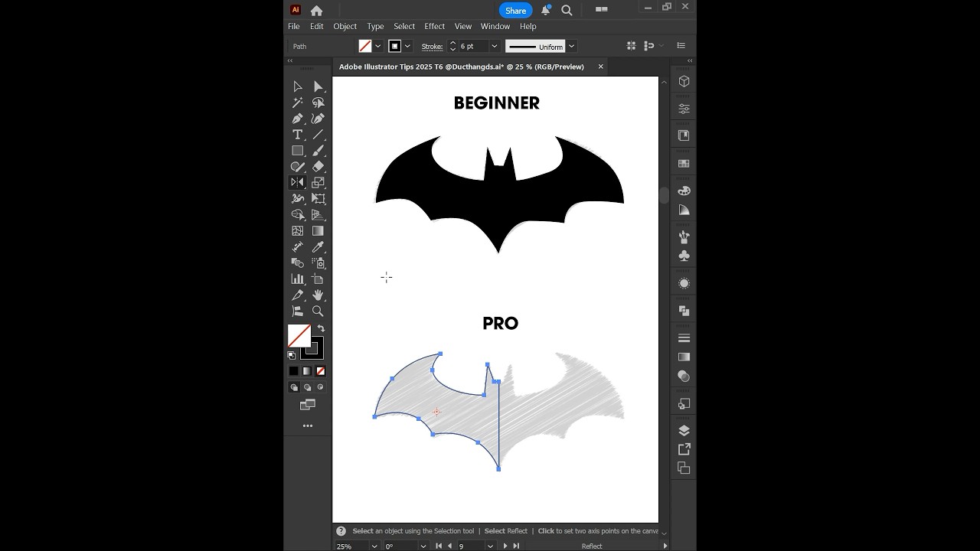This screenshot has height=551, width=980.
Task: Open the Asset Export panel icon
Action: pos(684,449)
